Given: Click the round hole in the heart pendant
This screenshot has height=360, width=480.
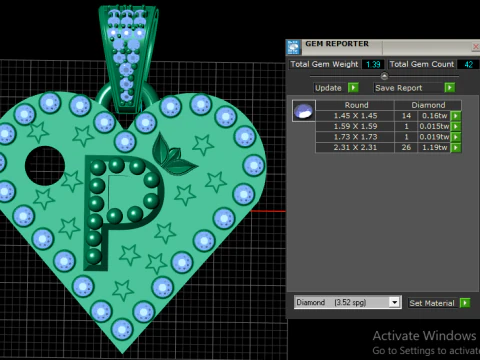Looking at the screenshot, I should click(45, 166).
